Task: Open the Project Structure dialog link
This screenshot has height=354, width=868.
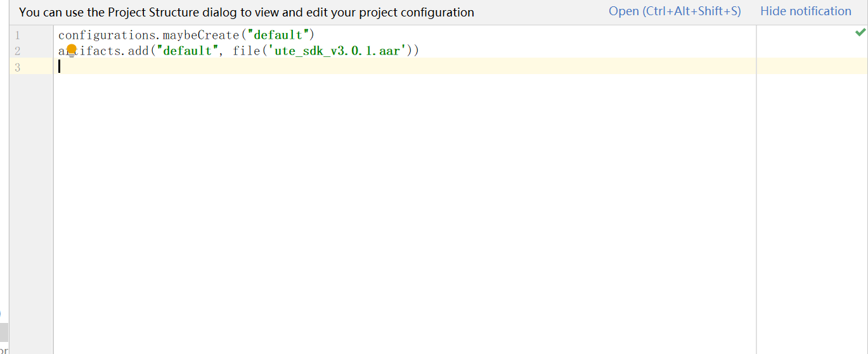Action: 675,11
